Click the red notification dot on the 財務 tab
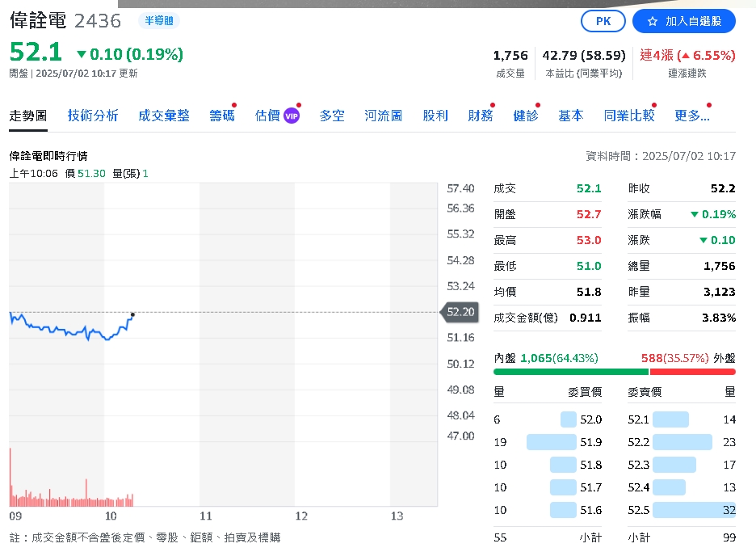This screenshot has width=756, height=552. [x=494, y=105]
